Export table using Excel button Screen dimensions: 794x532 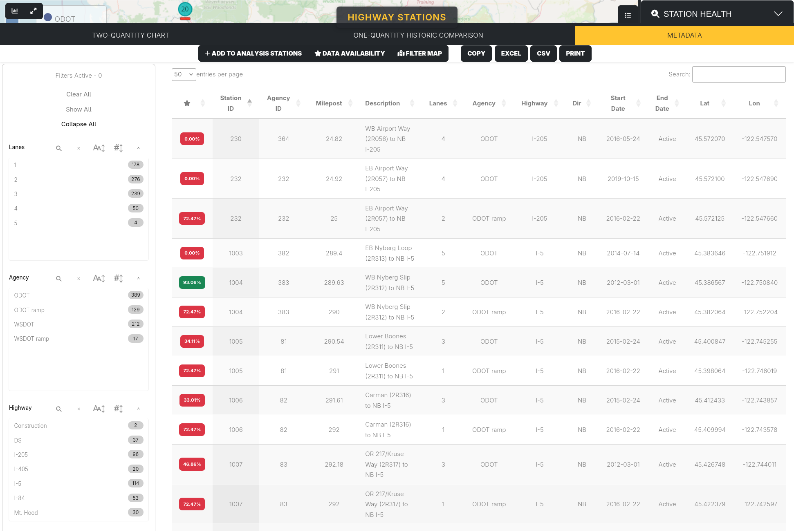pyautogui.click(x=511, y=54)
